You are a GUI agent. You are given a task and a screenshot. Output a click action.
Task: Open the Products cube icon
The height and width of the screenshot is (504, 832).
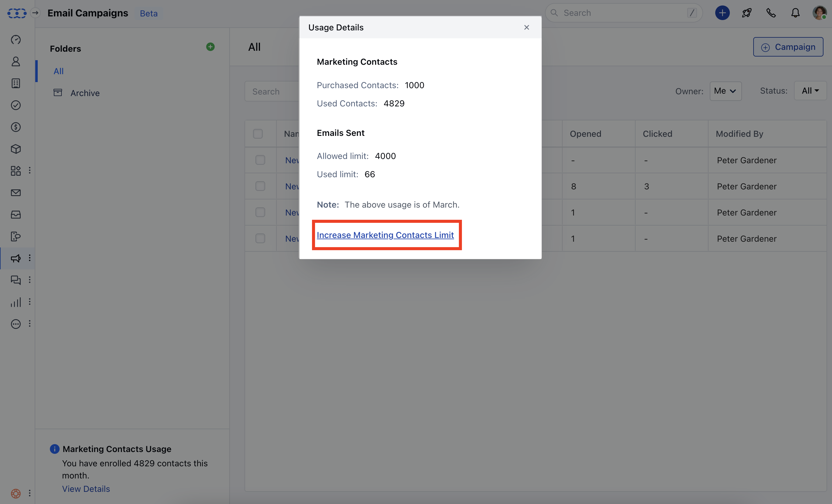tap(16, 149)
